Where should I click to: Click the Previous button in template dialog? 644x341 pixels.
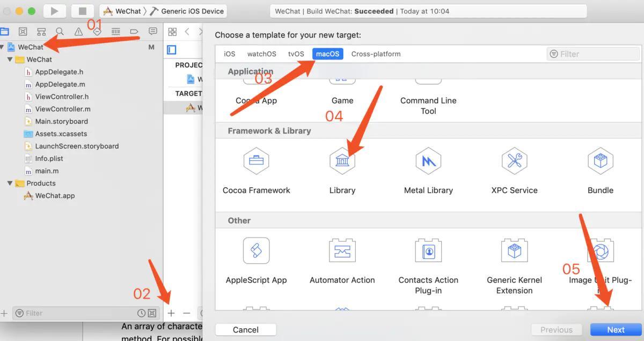tap(557, 330)
